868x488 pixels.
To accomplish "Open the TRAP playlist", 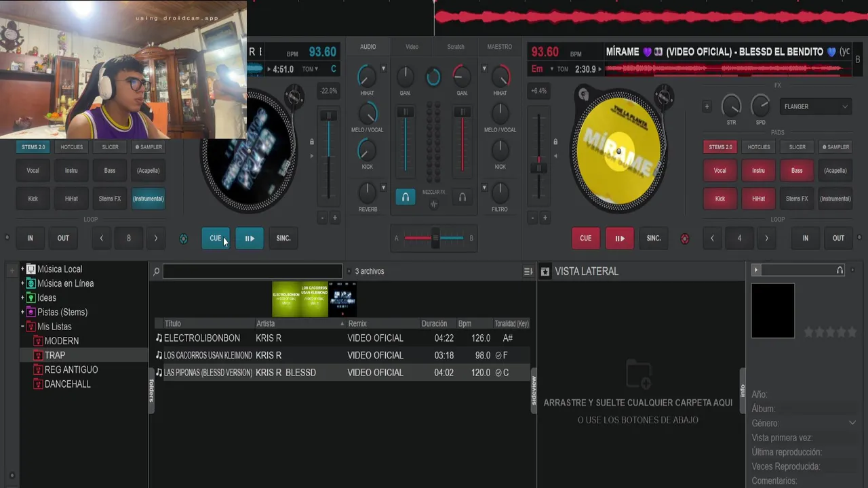I will tap(55, 355).
